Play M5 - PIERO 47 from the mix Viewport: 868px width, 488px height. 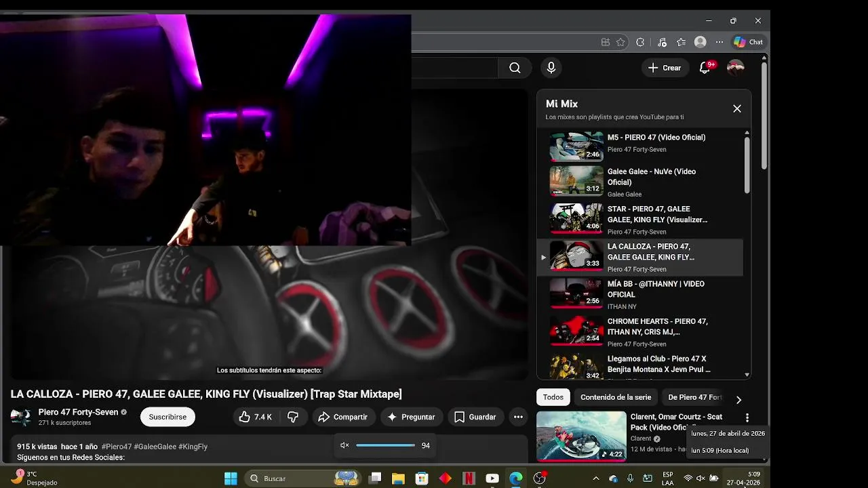point(641,146)
